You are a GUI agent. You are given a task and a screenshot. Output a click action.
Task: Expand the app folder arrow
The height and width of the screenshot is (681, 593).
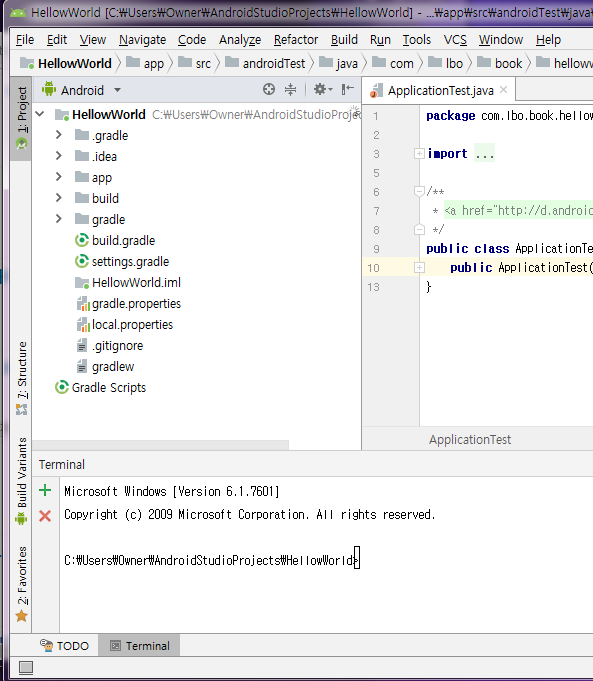(59, 177)
